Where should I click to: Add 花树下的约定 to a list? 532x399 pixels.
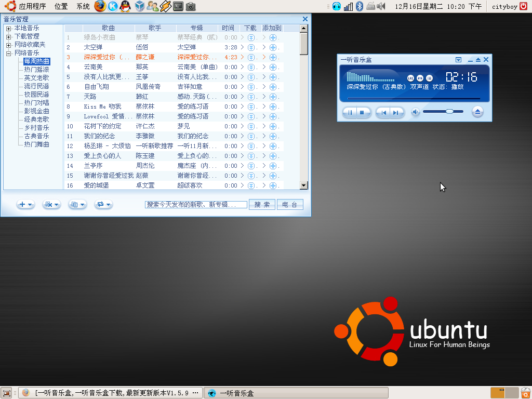273,127
